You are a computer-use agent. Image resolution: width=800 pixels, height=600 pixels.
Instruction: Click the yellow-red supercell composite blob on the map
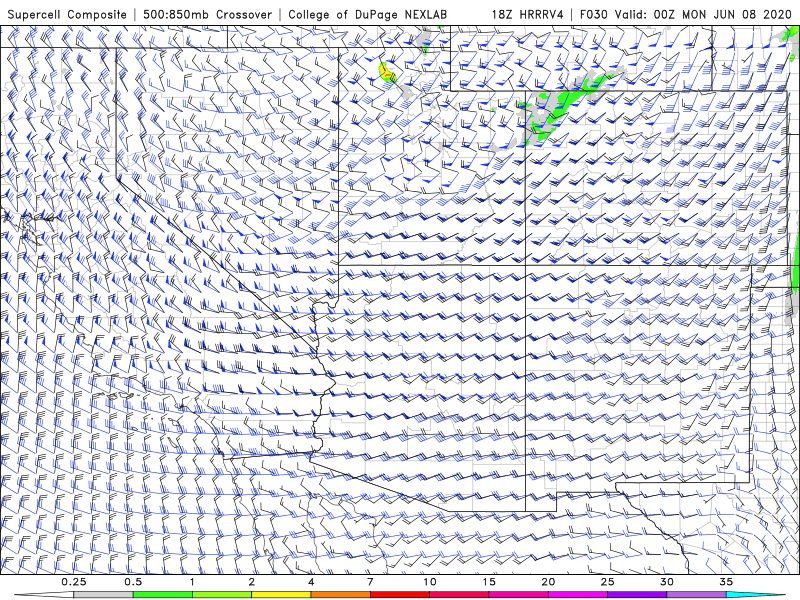click(388, 72)
